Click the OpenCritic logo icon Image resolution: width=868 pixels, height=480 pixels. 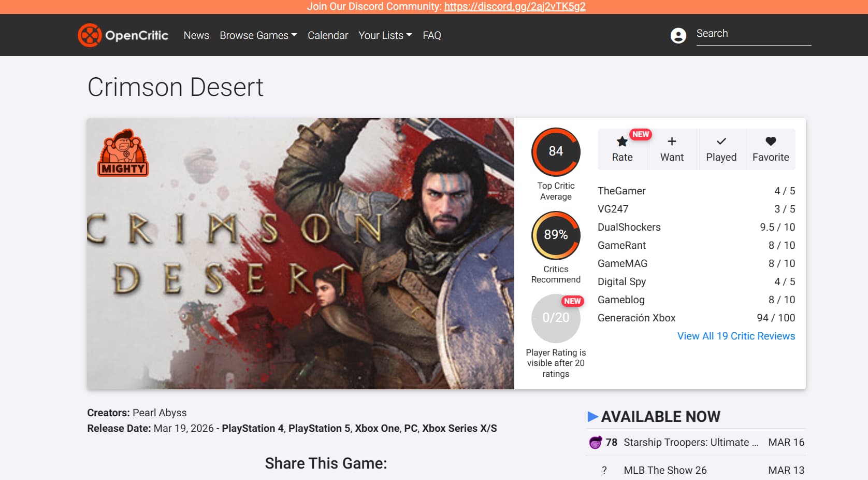coord(90,35)
